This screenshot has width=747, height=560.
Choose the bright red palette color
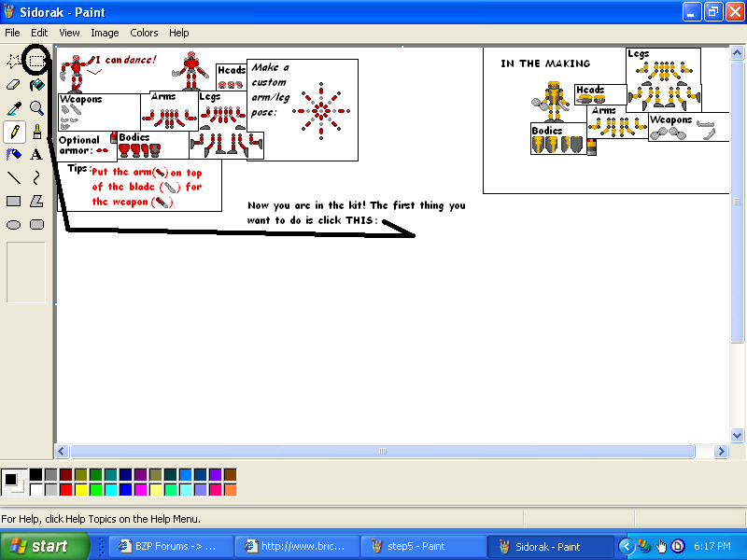(65, 489)
